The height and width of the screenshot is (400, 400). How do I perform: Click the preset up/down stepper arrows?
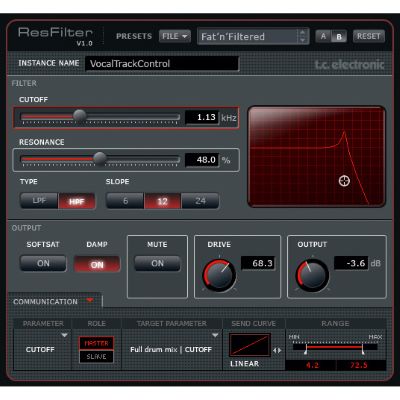pyautogui.click(x=302, y=36)
